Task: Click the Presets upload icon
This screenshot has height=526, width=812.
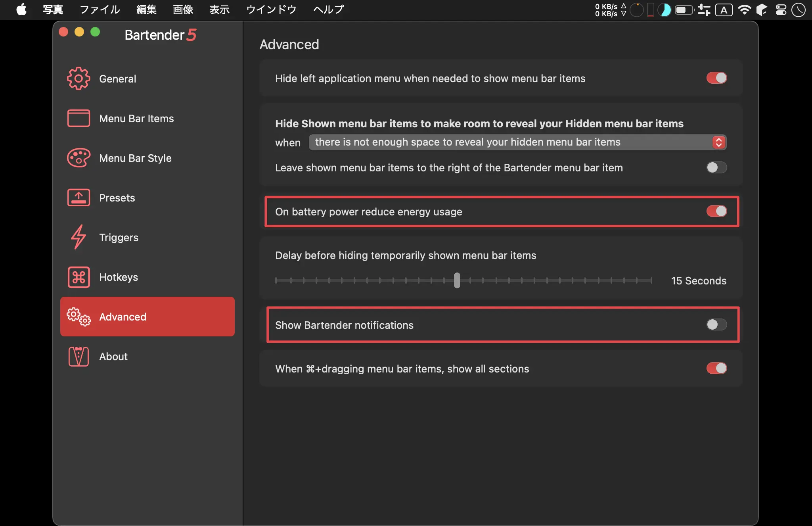Action: point(79,198)
